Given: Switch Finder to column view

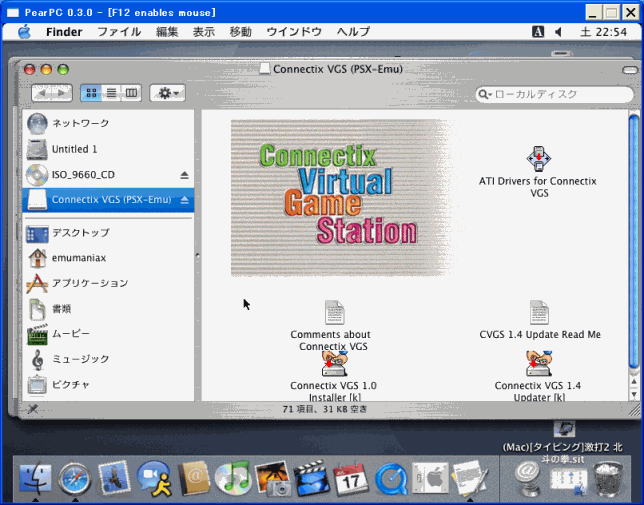Looking at the screenshot, I should tap(131, 93).
